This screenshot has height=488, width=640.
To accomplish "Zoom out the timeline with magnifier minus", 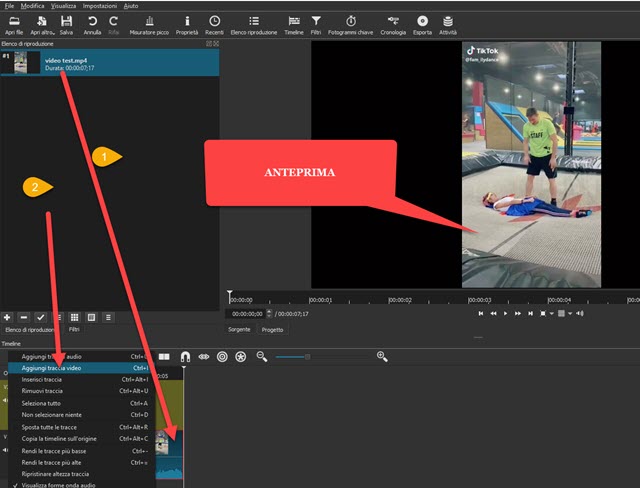I will (262, 357).
